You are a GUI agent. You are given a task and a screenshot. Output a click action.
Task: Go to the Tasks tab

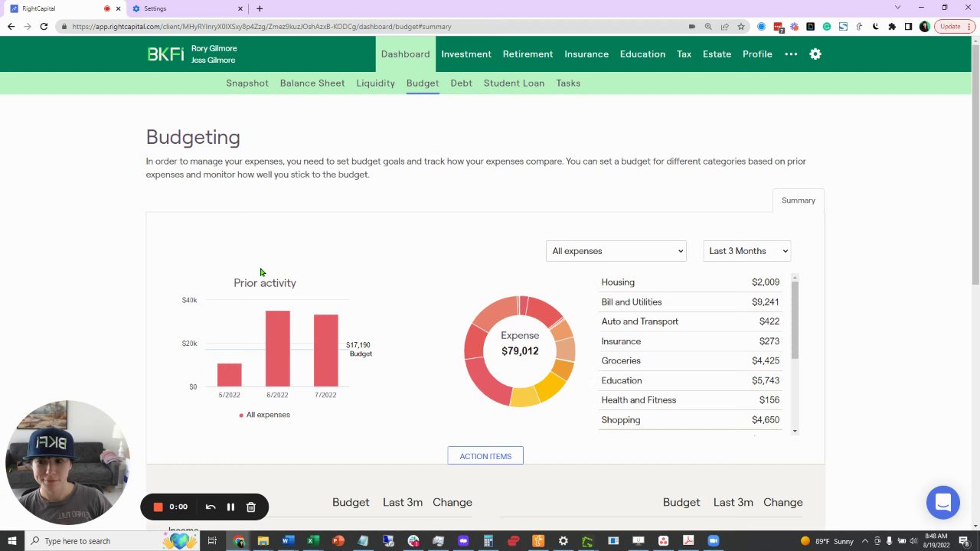pyautogui.click(x=568, y=83)
